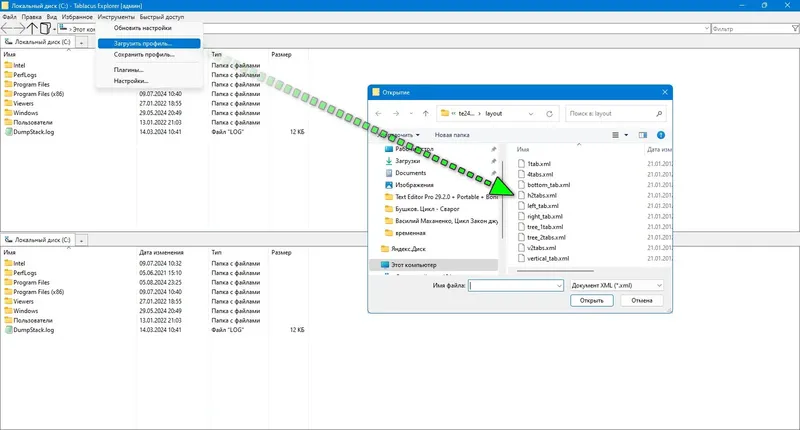Image resolution: width=800 pixels, height=430 pixels.
Task: Go back with Tablacus toolbar left arrow
Action: 7,29
